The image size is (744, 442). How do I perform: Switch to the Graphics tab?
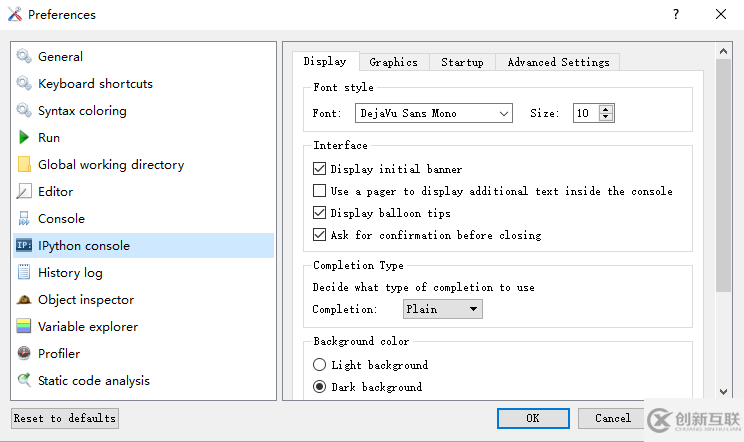[x=393, y=62]
